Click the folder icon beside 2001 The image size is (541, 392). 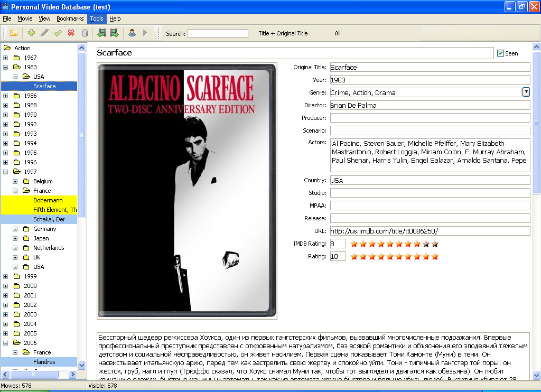(x=16, y=295)
